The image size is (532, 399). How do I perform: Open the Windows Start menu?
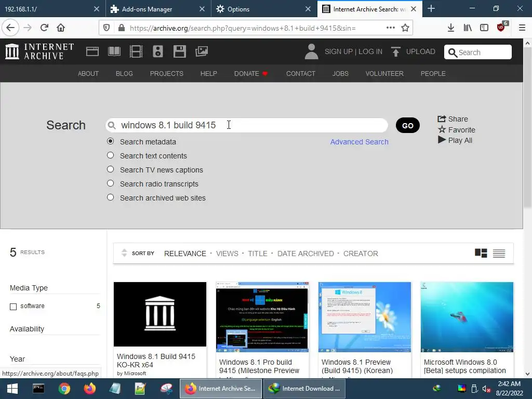(12, 389)
